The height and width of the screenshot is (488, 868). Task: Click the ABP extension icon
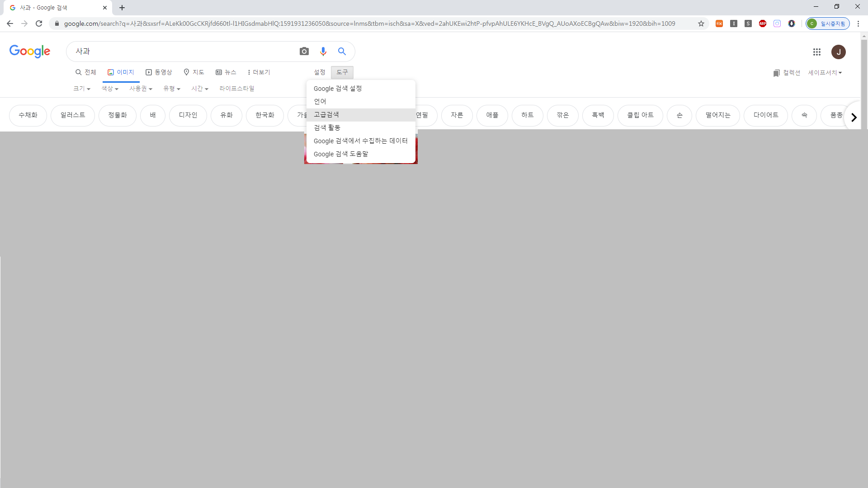coord(763,23)
